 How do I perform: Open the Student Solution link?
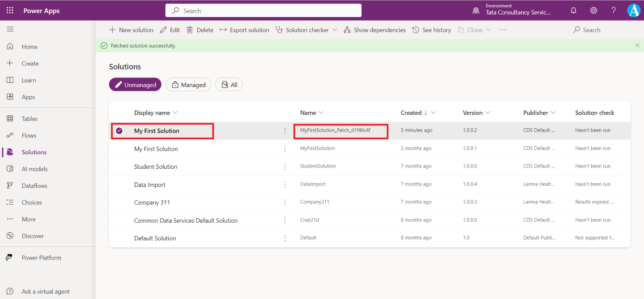click(155, 167)
